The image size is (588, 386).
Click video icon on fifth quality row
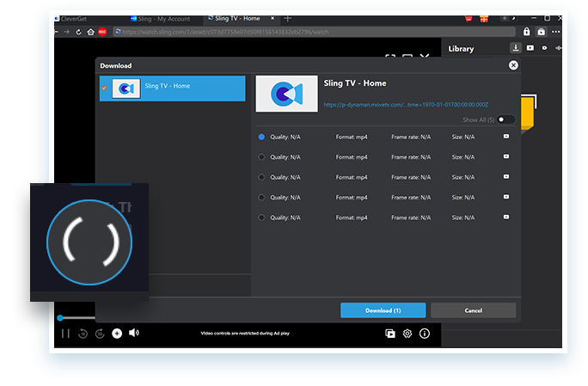click(x=506, y=217)
